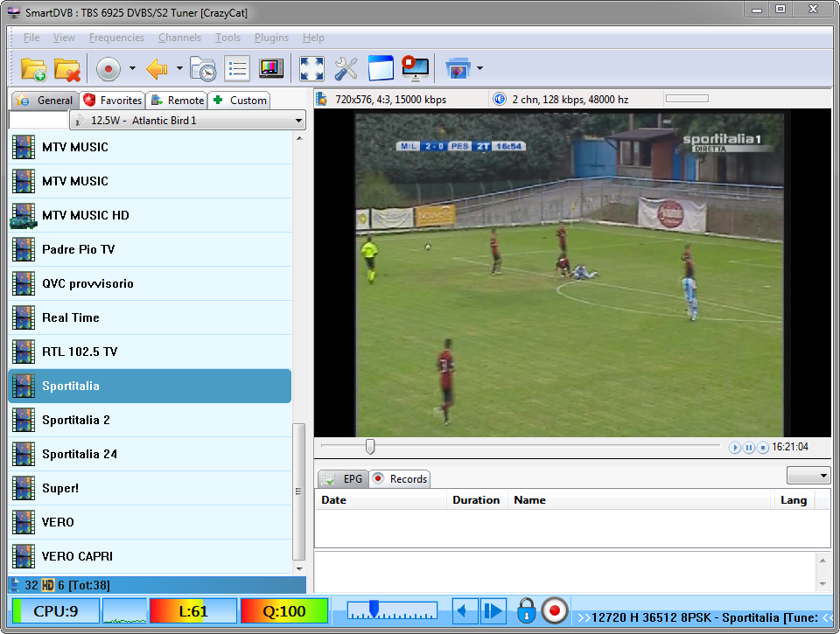Click the blue padlock icon in status bar
The height and width of the screenshot is (634, 840).
[526, 610]
